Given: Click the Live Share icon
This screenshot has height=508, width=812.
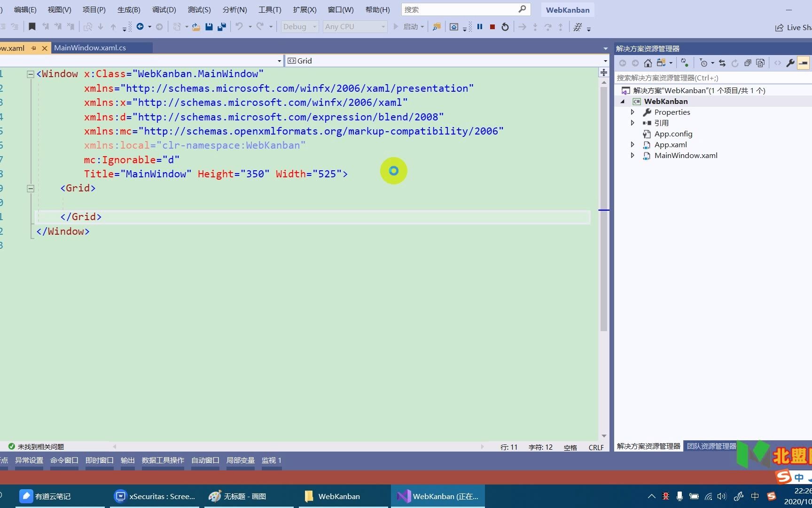Looking at the screenshot, I should (x=779, y=27).
